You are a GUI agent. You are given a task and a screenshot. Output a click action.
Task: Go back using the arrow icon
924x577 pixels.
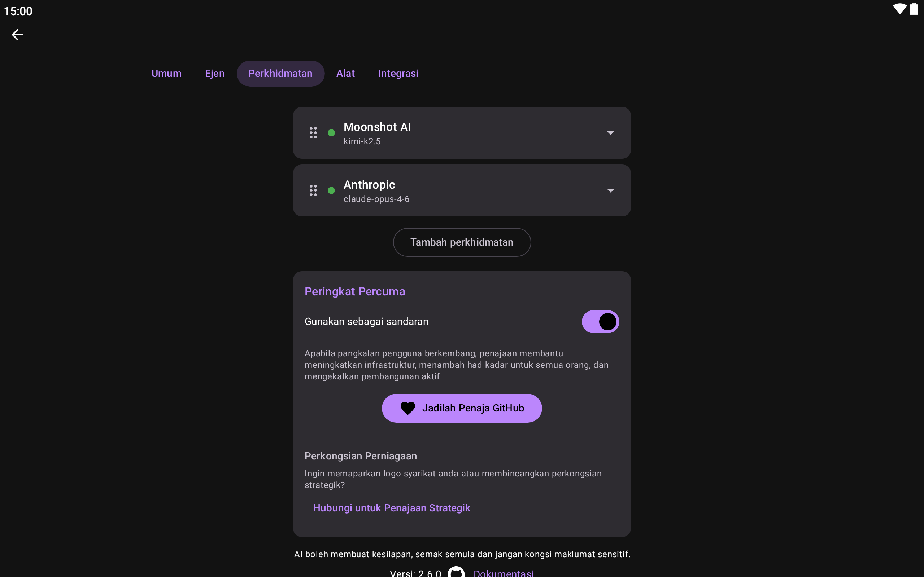click(x=17, y=35)
